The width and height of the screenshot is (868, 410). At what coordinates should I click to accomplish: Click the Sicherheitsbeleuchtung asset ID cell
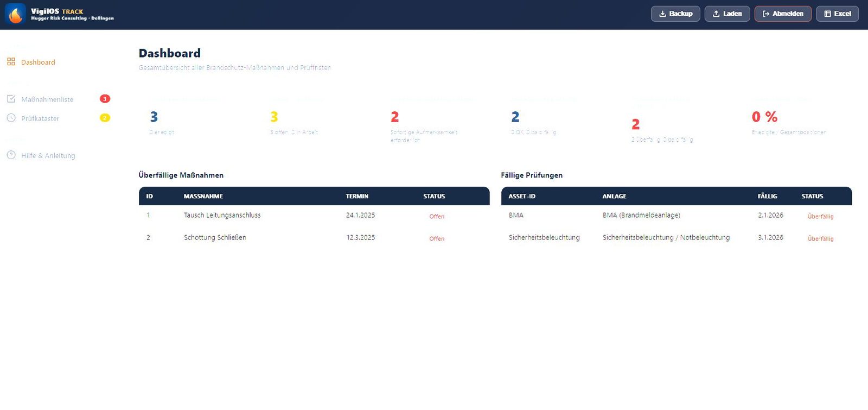[544, 237]
